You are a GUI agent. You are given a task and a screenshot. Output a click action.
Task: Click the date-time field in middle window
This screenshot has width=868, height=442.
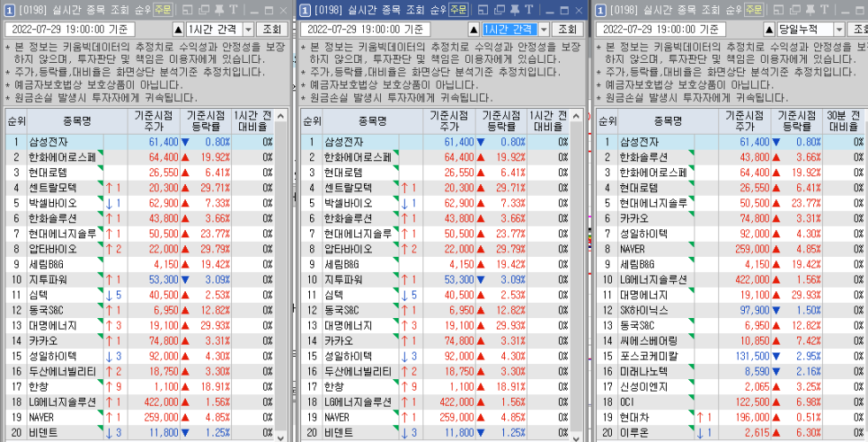366,30
